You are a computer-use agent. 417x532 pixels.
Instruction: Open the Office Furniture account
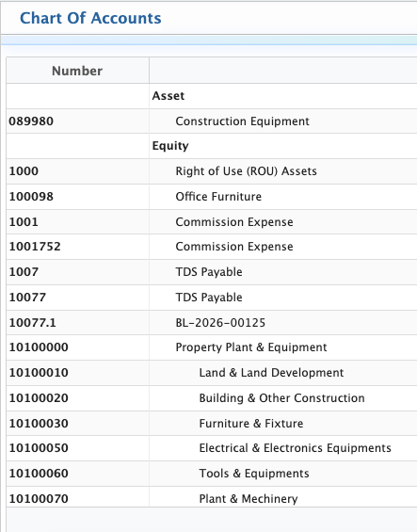pyautogui.click(x=218, y=197)
